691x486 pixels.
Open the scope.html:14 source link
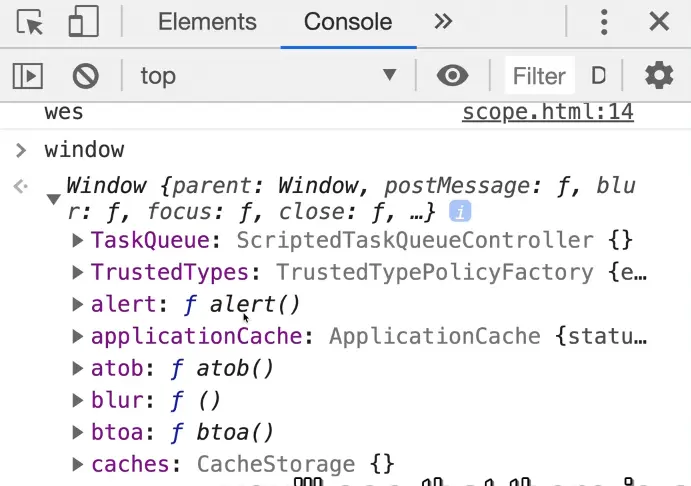point(547,112)
